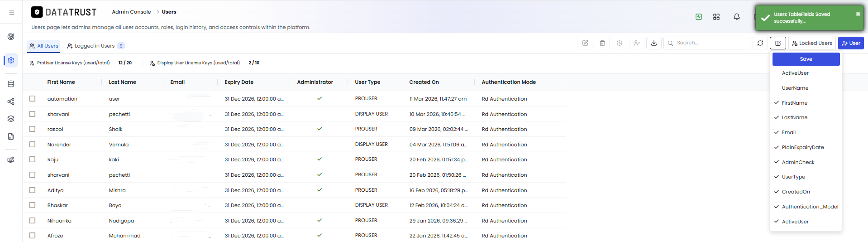
Task: Open the notifications bell
Action: [x=737, y=17]
